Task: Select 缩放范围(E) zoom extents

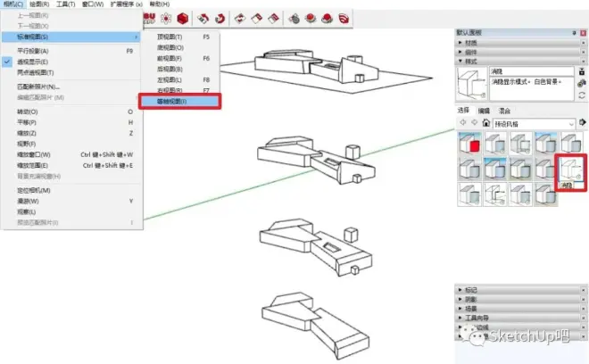Action: click(71, 165)
